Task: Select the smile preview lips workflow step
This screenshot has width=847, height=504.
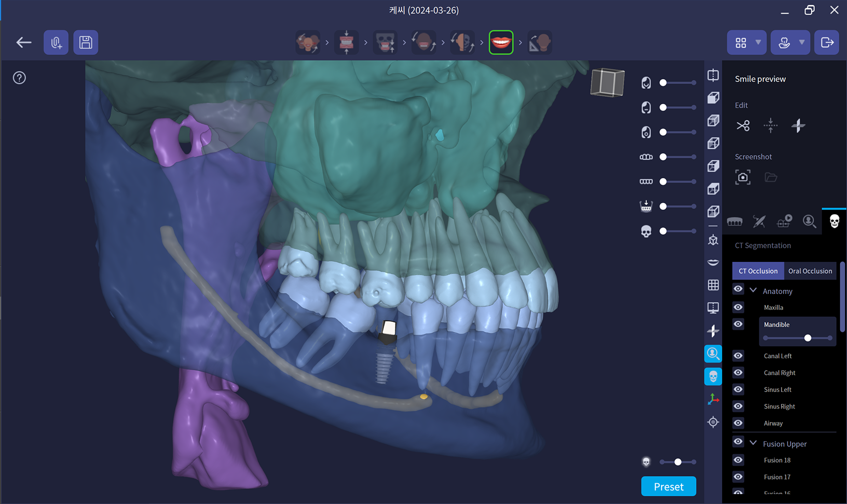Action: [x=501, y=43]
